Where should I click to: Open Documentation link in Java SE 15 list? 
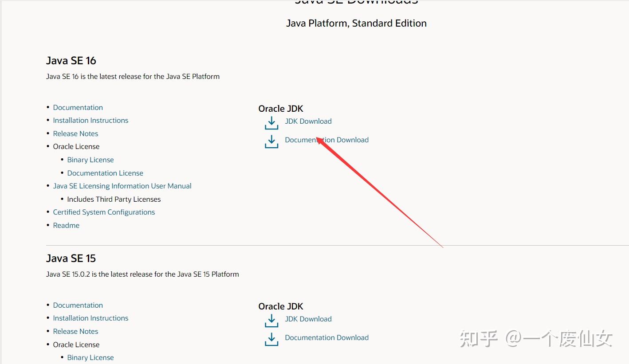click(x=78, y=305)
